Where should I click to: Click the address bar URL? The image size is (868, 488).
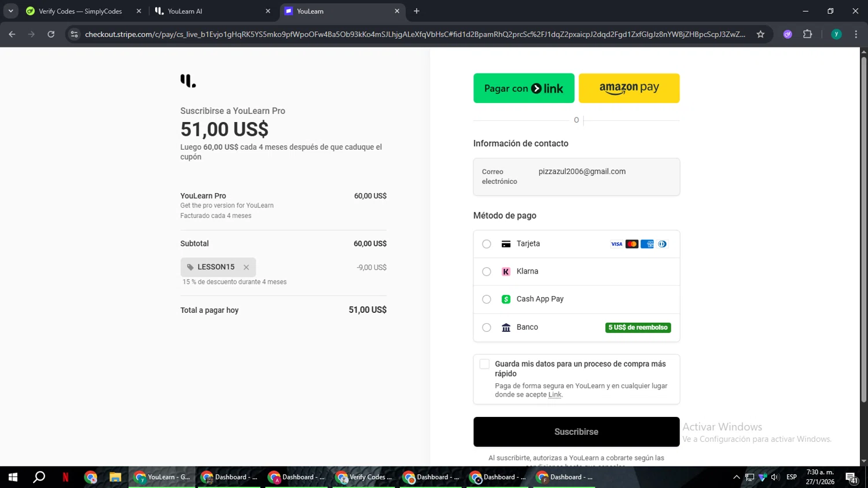pyautogui.click(x=415, y=34)
